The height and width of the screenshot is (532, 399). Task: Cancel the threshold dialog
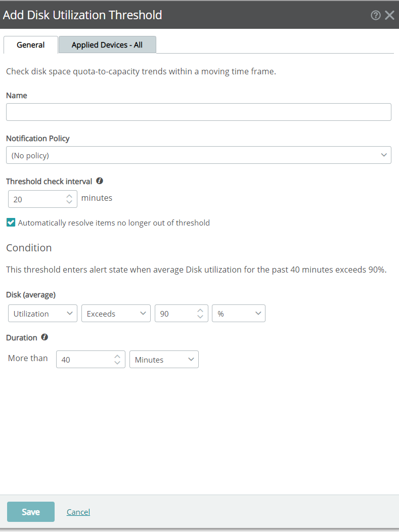[78, 511]
